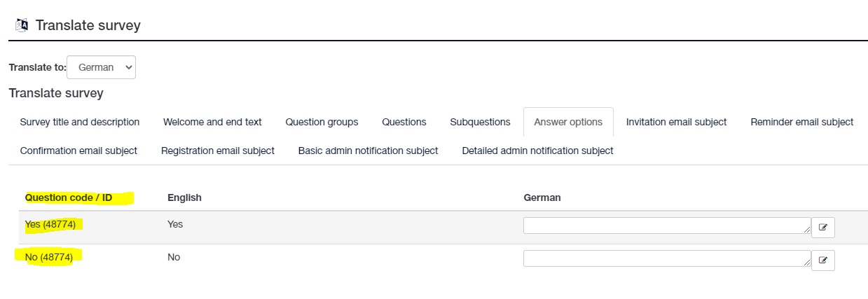Open the Translate to language dropdown
Viewport: 868px width, 299px height.
pos(102,67)
